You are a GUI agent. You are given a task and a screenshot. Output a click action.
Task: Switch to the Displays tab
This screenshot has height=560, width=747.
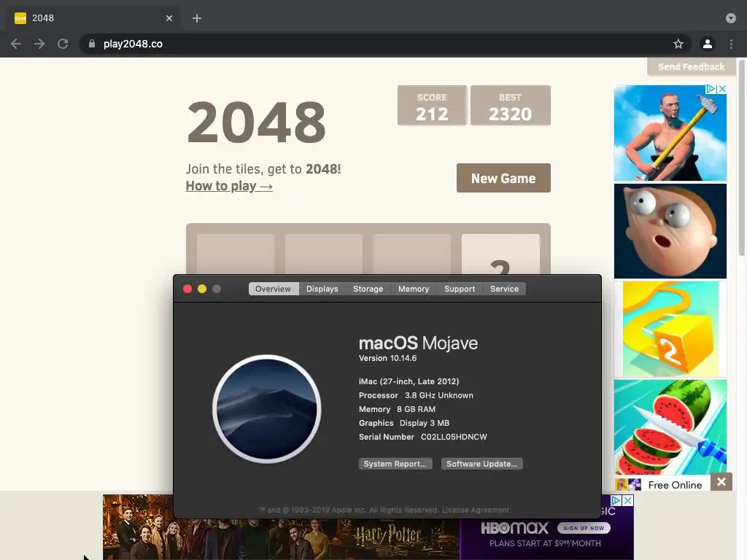pos(322,289)
